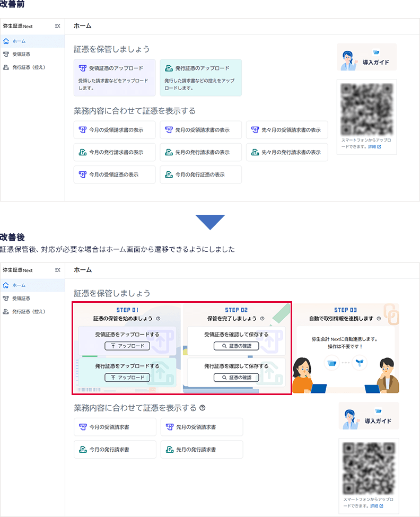
Task: Select 受領証憑 in the 改善後 sidebar
Action: [21, 299]
